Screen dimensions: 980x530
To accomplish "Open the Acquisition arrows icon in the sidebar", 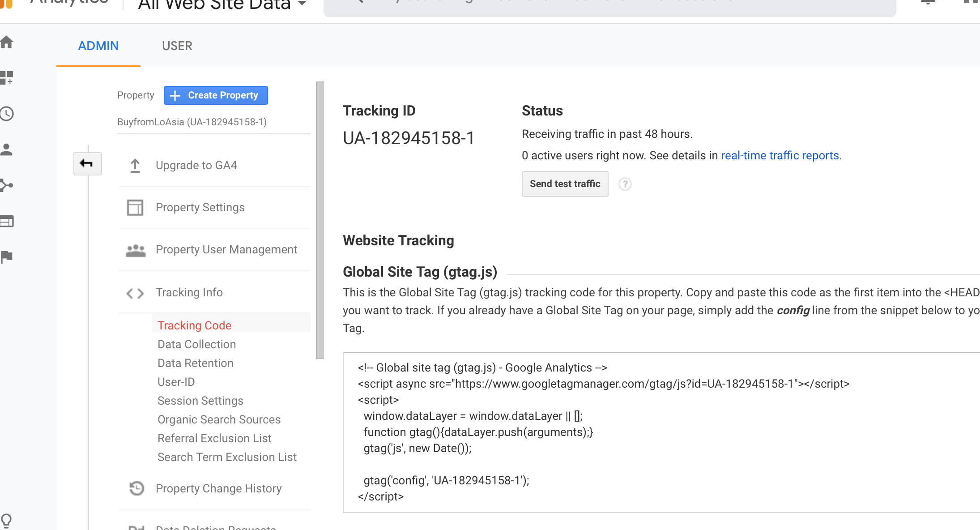I will pyautogui.click(x=7, y=185).
